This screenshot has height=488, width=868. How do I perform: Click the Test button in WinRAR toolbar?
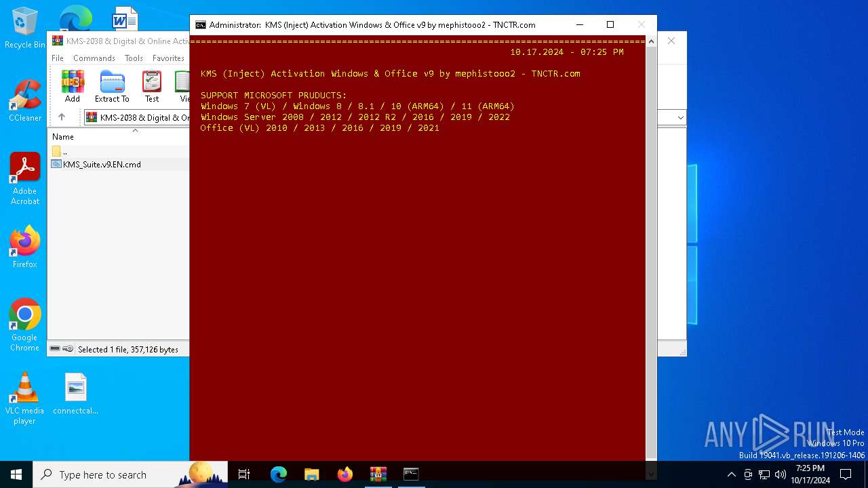[152, 86]
